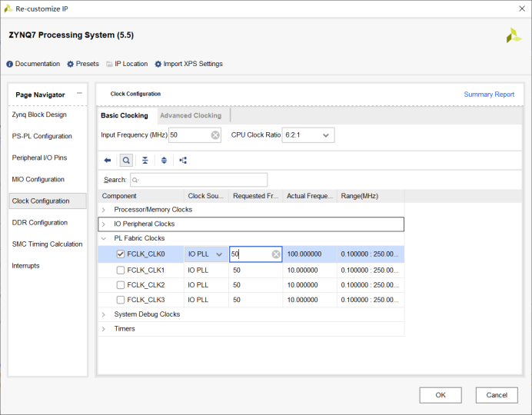
Task: Open Presets gear menu
Action: point(83,64)
